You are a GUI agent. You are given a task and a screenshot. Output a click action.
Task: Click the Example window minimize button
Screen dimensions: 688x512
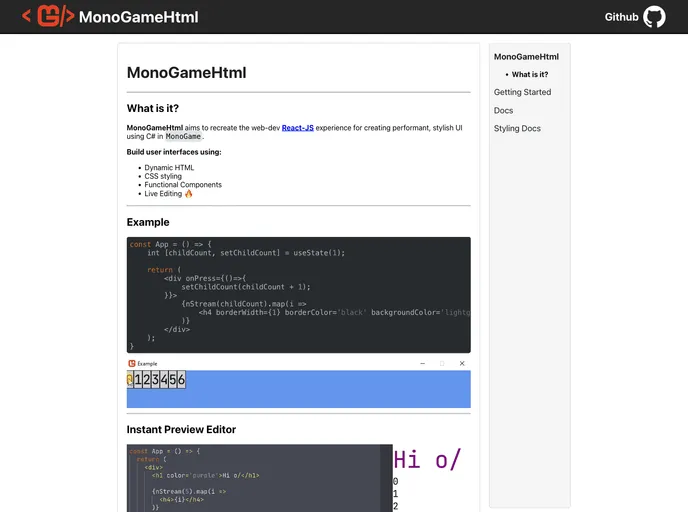tap(423, 363)
